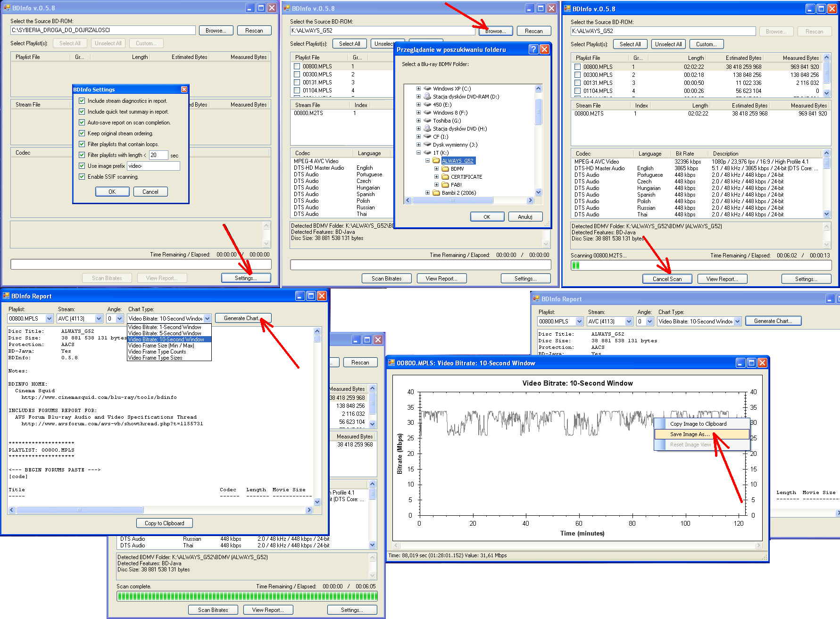Click the Windows 8 (F:) drive icon
Viewport: 840px width, 619px height.
427,113
